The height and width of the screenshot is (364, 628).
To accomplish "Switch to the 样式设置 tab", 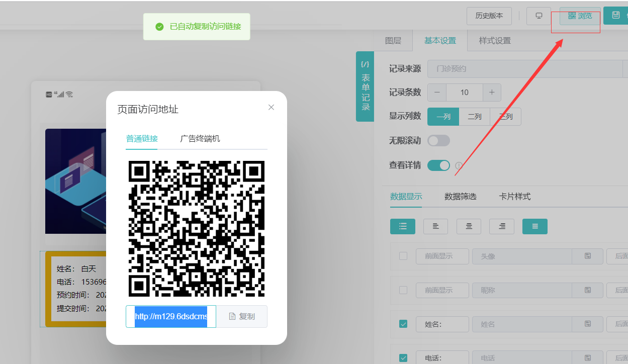I will click(x=495, y=41).
